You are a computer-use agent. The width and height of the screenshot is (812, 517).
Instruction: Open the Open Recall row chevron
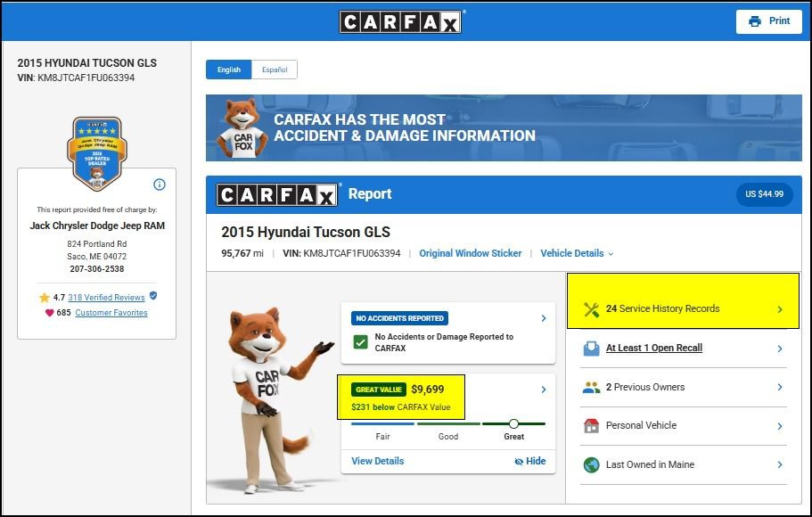[x=780, y=349]
